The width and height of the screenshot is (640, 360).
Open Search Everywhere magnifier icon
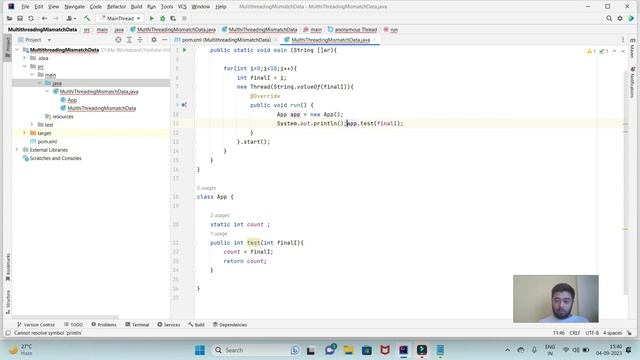[609, 18]
